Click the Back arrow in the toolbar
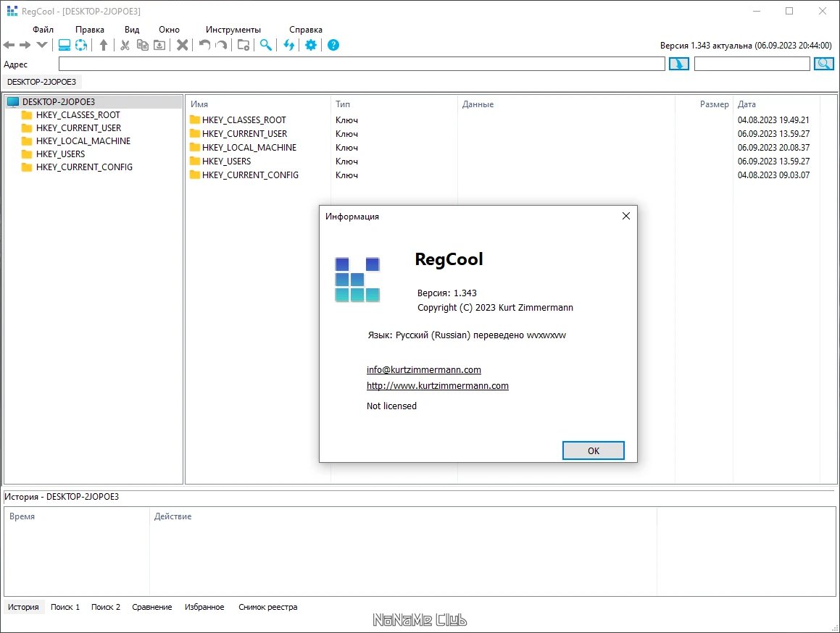Viewport: 840px width, 633px height. (9, 45)
